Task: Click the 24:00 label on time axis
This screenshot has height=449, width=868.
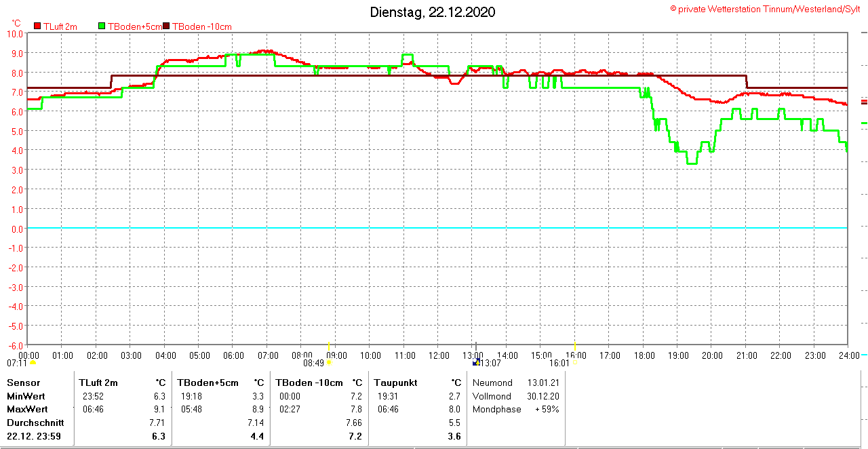Action: tap(848, 355)
